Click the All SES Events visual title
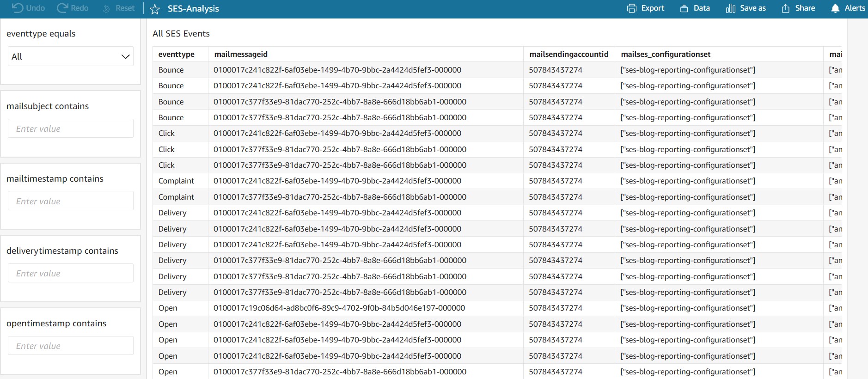868x379 pixels. 181,33
